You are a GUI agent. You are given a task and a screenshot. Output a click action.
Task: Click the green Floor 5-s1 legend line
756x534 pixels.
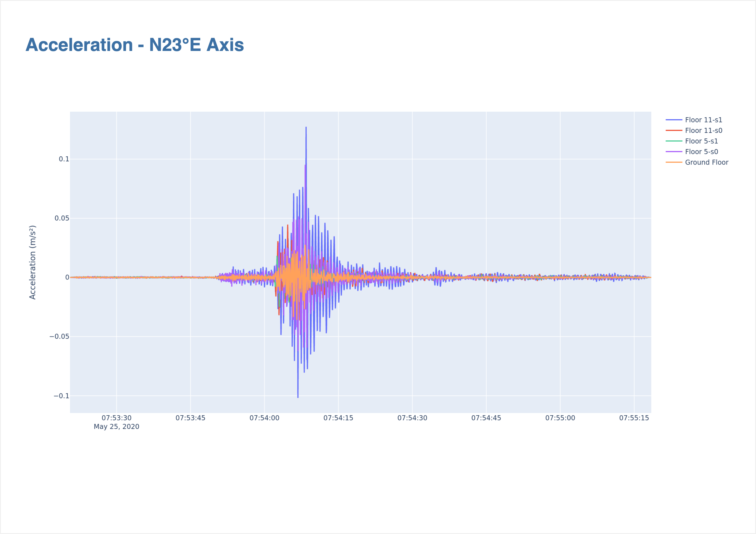(674, 141)
